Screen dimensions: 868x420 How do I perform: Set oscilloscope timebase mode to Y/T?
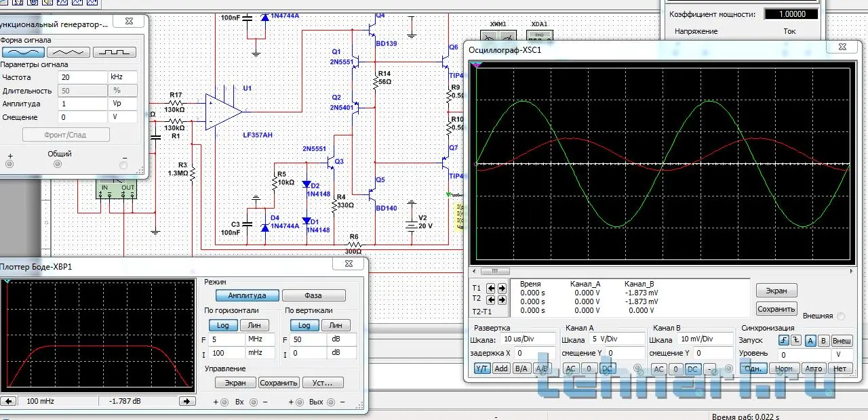point(482,369)
